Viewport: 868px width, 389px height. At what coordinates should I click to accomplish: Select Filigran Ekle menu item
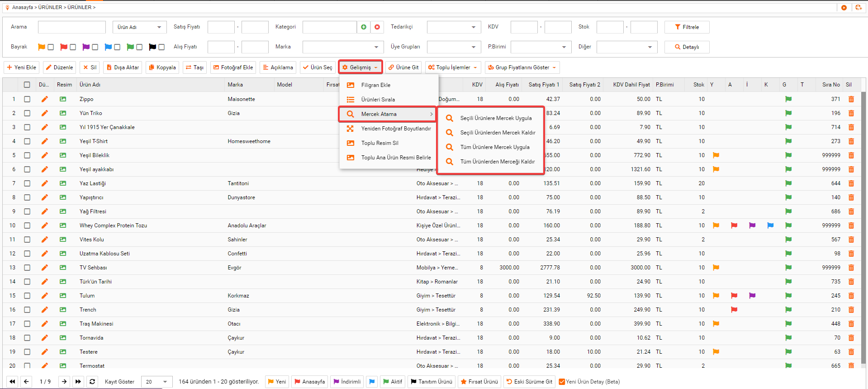(389, 85)
